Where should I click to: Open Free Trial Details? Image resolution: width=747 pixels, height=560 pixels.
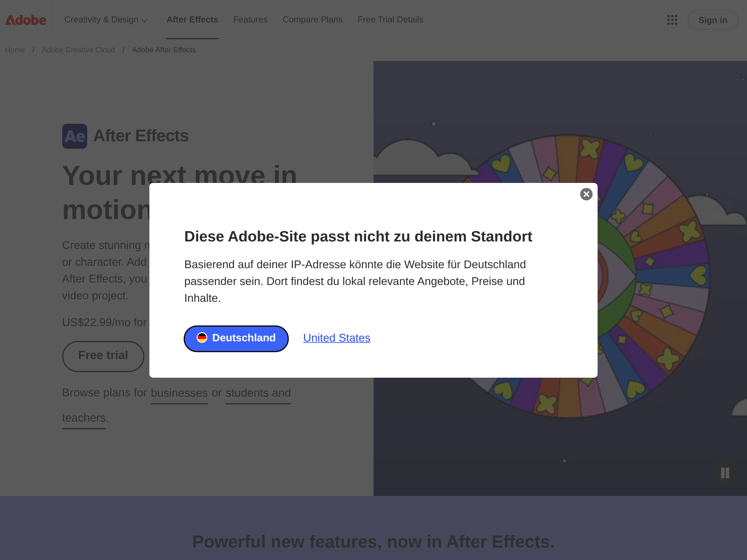pyautogui.click(x=390, y=20)
